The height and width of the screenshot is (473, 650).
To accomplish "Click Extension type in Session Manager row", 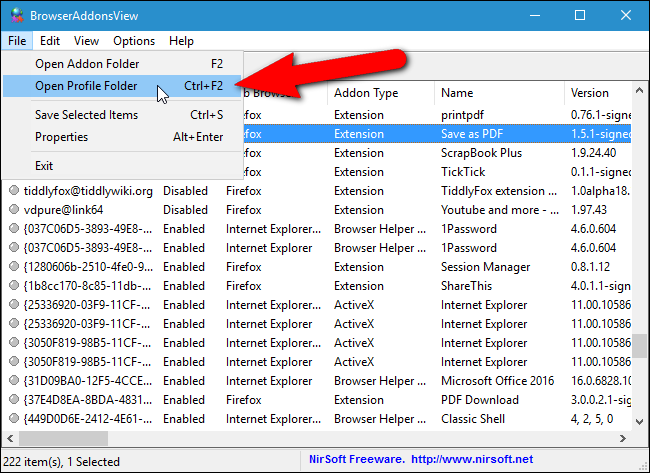I will pos(359,267).
